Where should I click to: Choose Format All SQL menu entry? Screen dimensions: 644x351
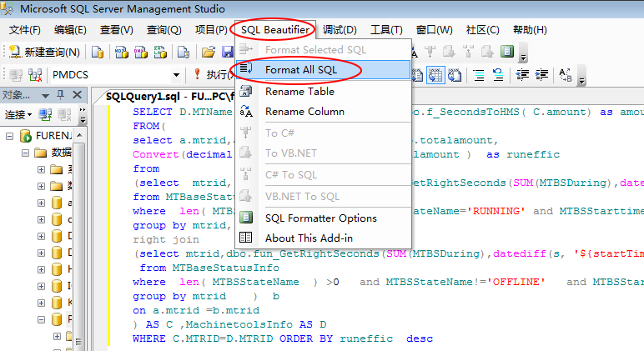(324, 70)
